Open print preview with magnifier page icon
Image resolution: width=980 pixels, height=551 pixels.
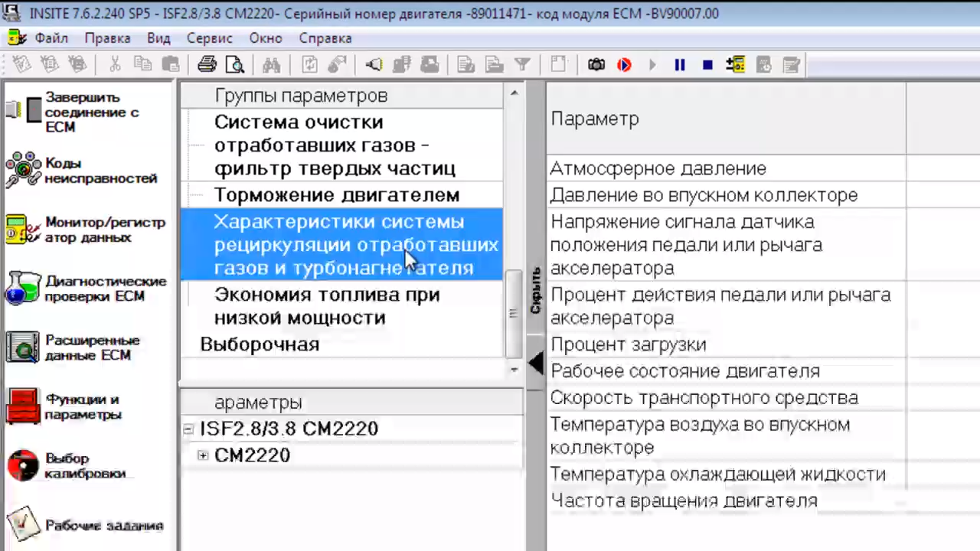click(x=234, y=65)
